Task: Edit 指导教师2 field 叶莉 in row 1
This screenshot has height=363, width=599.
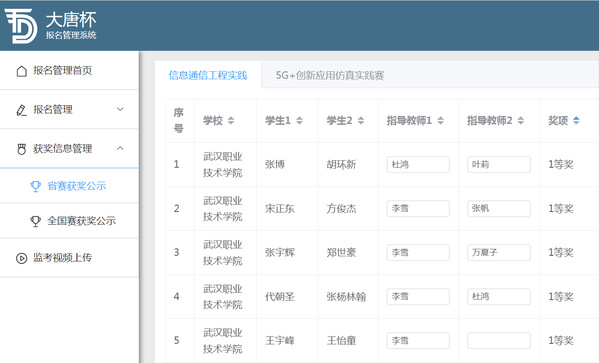Action: pos(499,165)
